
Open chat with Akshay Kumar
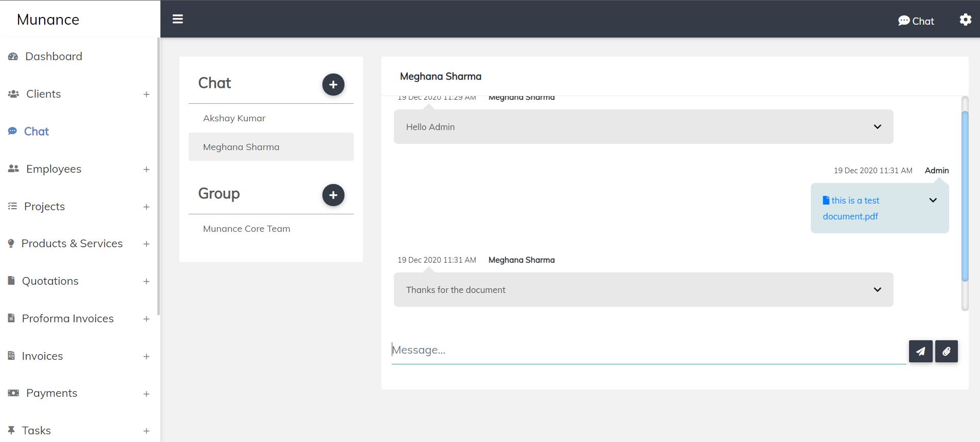(271, 118)
